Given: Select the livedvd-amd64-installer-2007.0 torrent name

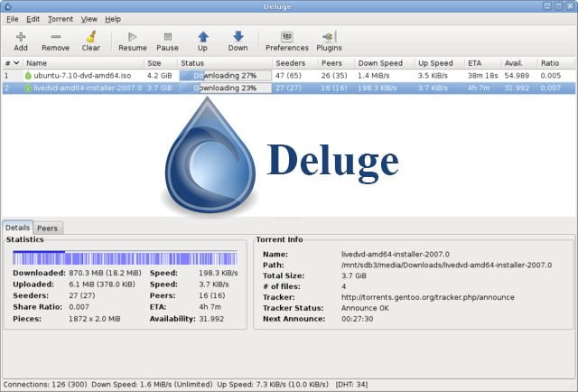Looking at the screenshot, I should coord(88,89).
